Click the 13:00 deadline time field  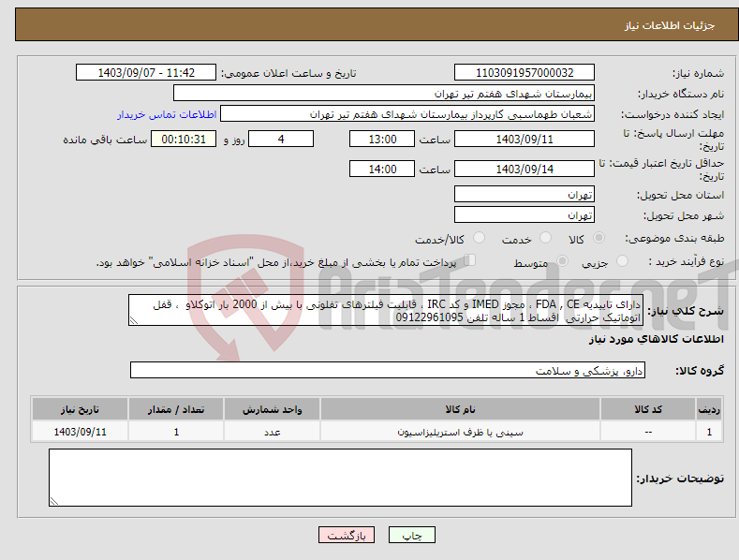[x=382, y=139]
